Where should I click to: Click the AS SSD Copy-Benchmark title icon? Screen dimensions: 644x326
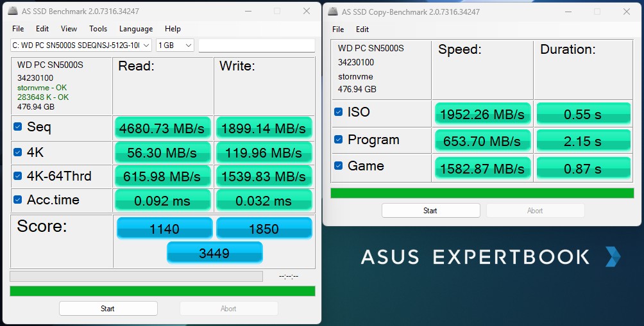coord(332,11)
